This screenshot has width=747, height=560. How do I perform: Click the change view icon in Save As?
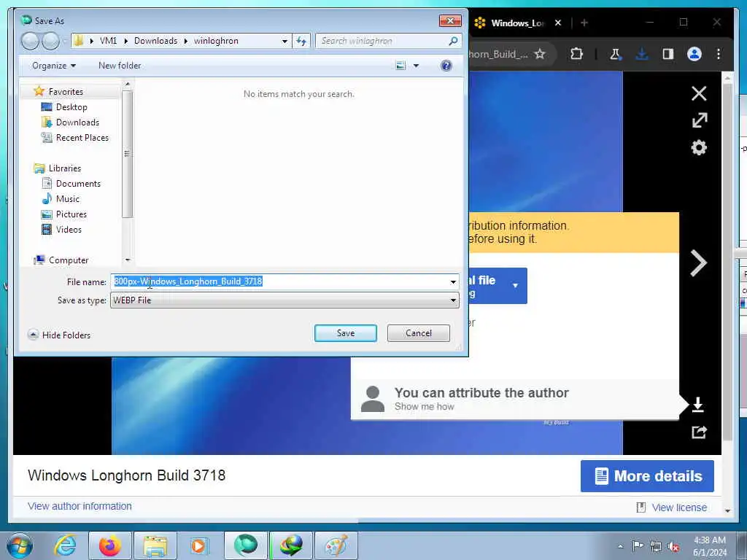(401, 66)
